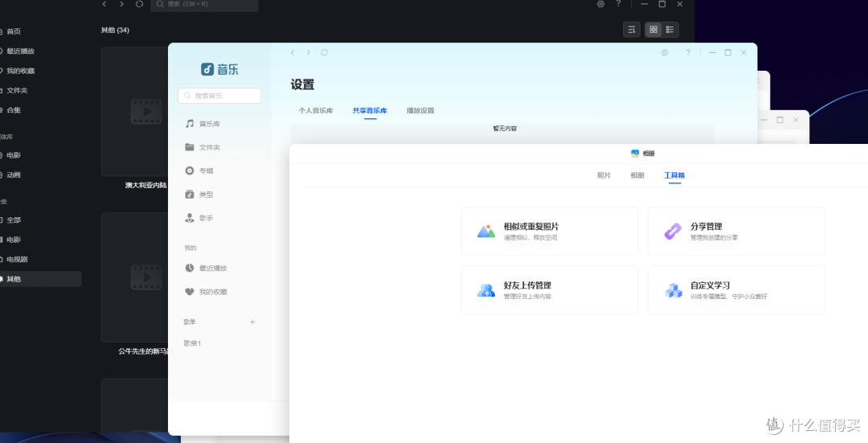Select 电影 listed just above 动画 in video sidebar

(14, 156)
